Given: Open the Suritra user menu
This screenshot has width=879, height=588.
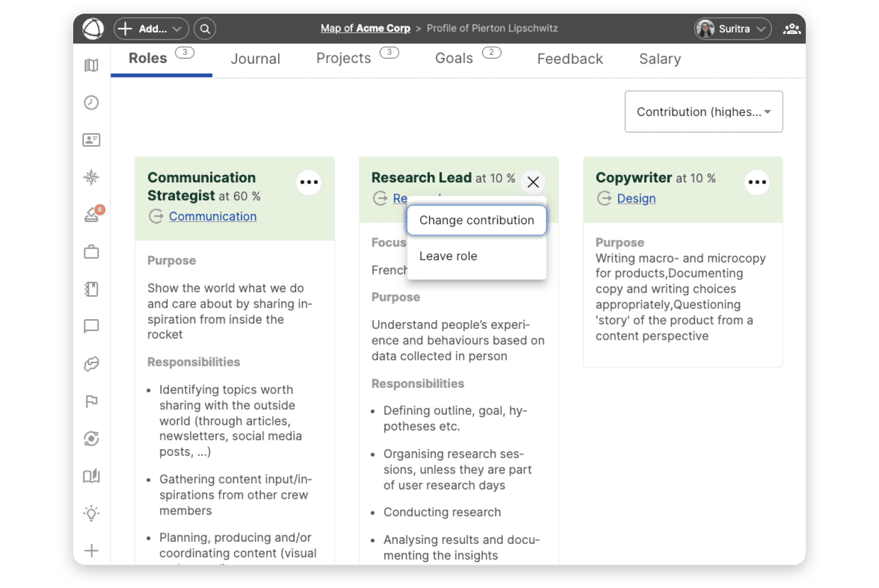Looking at the screenshot, I should point(732,29).
